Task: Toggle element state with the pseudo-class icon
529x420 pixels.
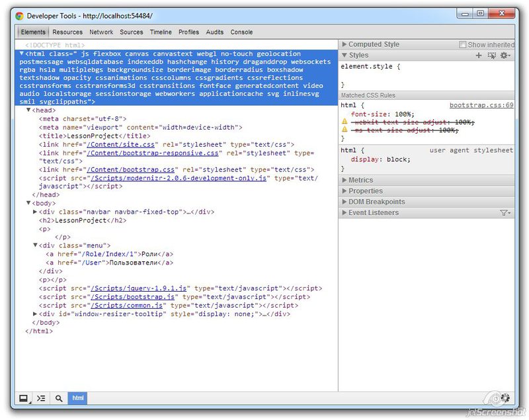Action: click(491, 55)
